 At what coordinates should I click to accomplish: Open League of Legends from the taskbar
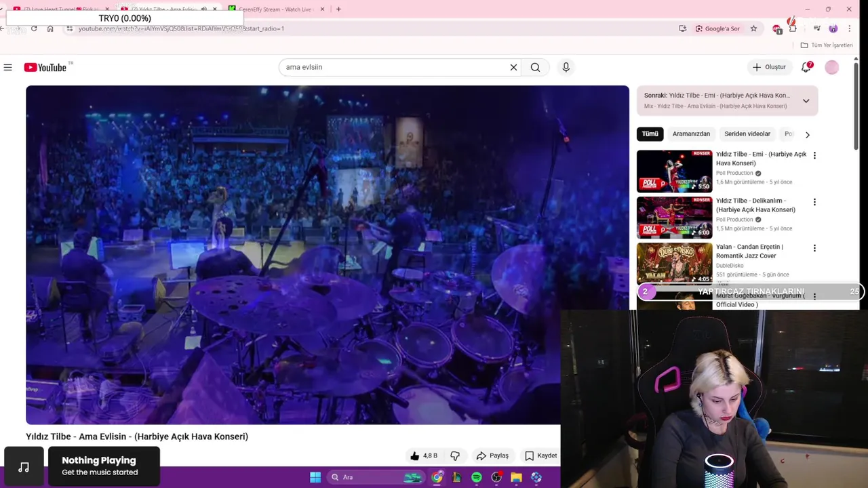pyautogui.click(x=456, y=477)
